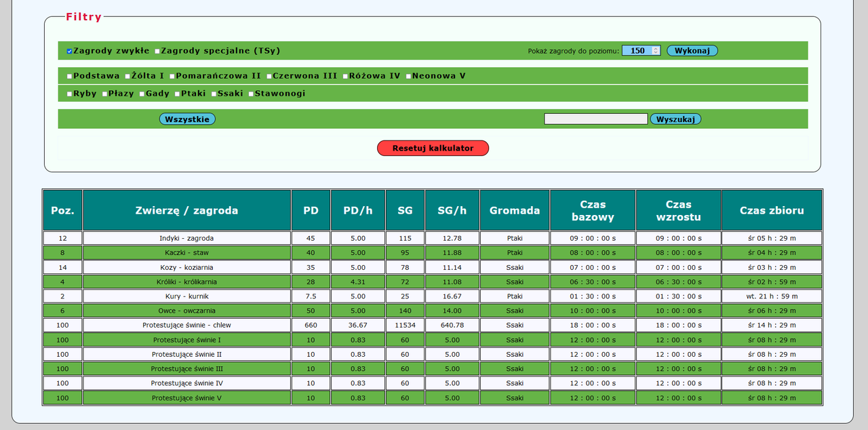Screen dimensions: 868x430
Task: Check the Pomarańczowa II filter
Action: click(172, 76)
